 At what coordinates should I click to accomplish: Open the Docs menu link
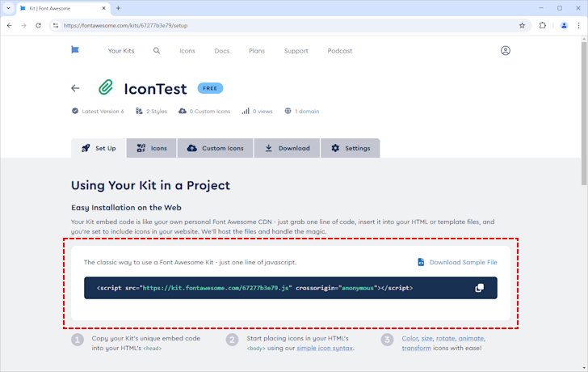pyautogui.click(x=221, y=51)
